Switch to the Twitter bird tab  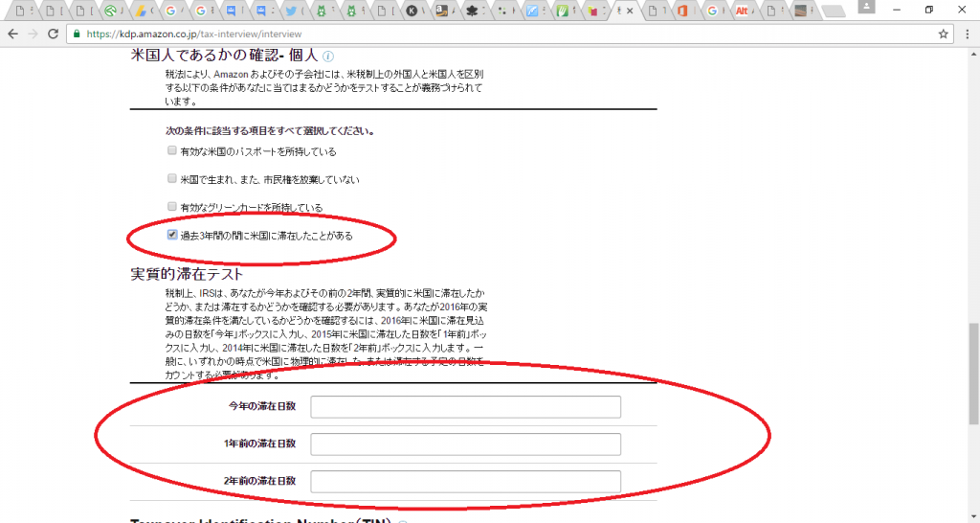(295, 11)
